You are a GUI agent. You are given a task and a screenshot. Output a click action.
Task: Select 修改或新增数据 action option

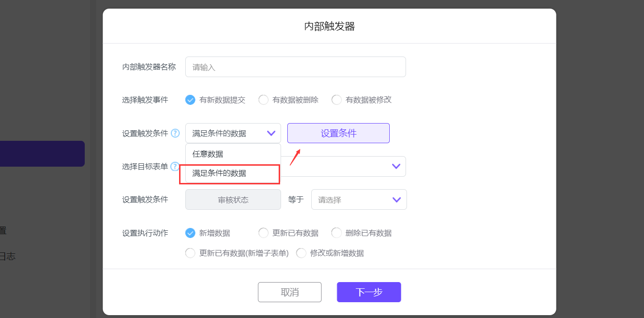[301, 253]
